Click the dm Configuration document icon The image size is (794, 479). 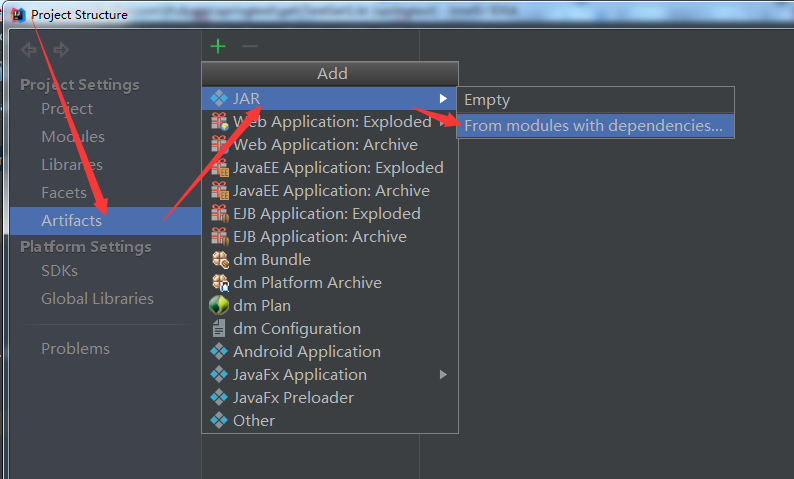pos(219,329)
